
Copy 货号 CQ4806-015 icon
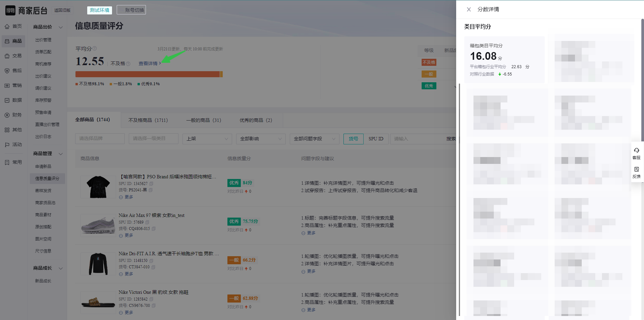(154, 229)
